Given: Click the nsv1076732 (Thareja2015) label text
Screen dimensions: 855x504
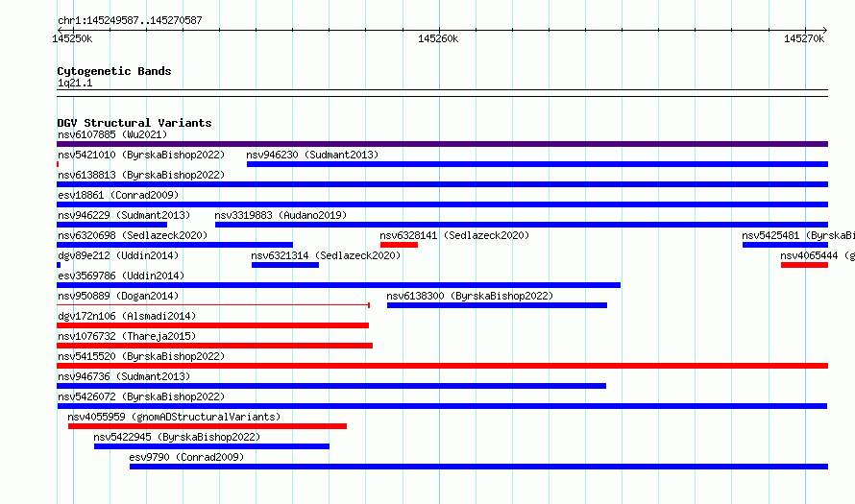Looking at the screenshot, I should [x=127, y=336].
